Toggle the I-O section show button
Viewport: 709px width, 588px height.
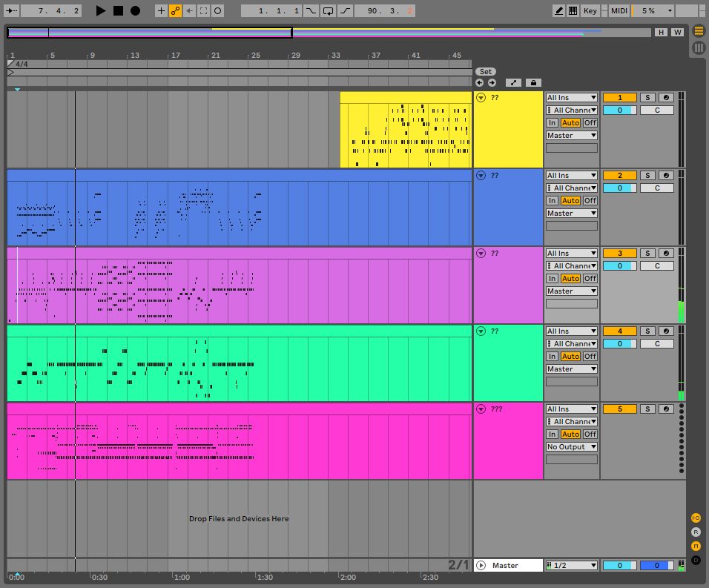pyautogui.click(x=696, y=518)
